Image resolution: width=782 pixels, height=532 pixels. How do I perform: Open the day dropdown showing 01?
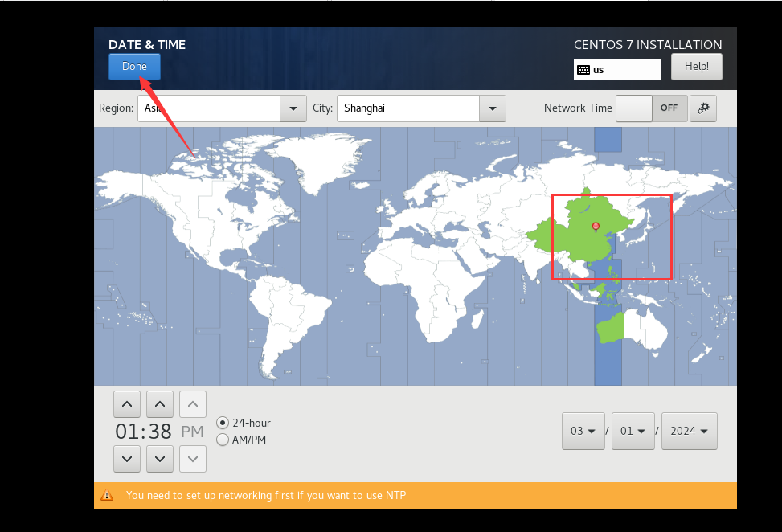coord(633,431)
